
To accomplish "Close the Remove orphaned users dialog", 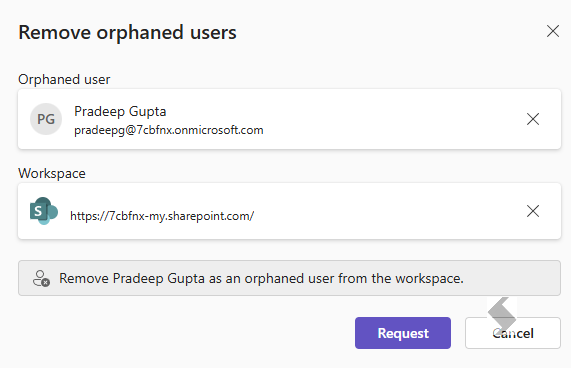I will pyautogui.click(x=553, y=31).
